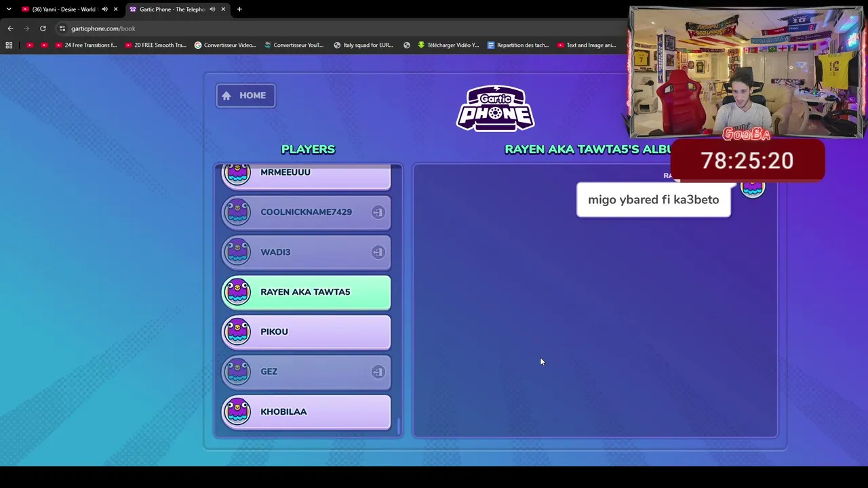Select player PIKOU
This screenshot has width=868, height=488.
point(307,332)
